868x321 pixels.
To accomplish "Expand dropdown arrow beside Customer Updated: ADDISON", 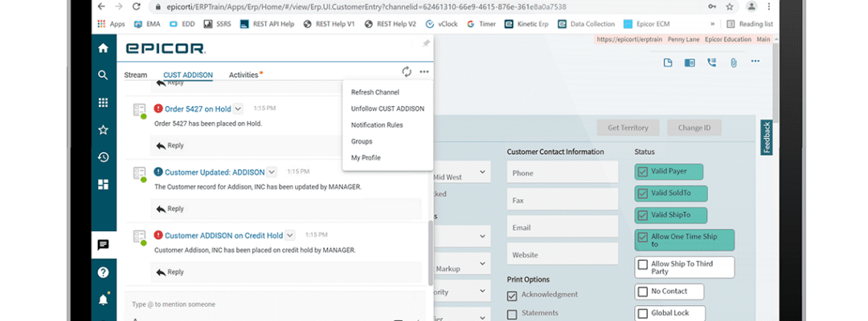I will (x=272, y=172).
